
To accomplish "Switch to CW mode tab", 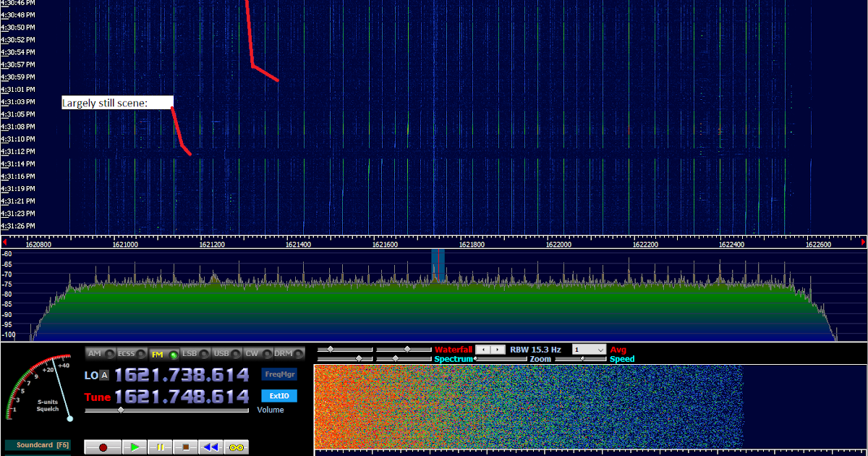I will (252, 354).
